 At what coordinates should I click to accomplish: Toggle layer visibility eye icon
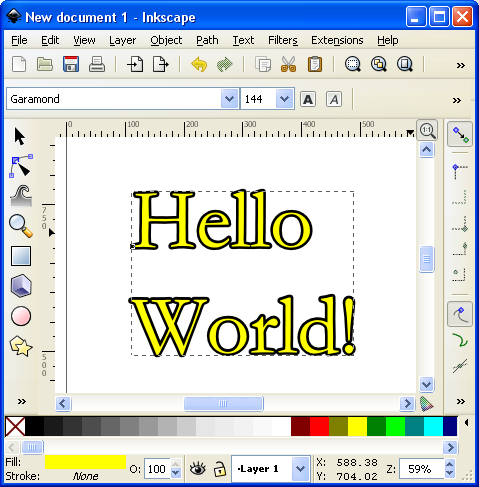(x=197, y=469)
